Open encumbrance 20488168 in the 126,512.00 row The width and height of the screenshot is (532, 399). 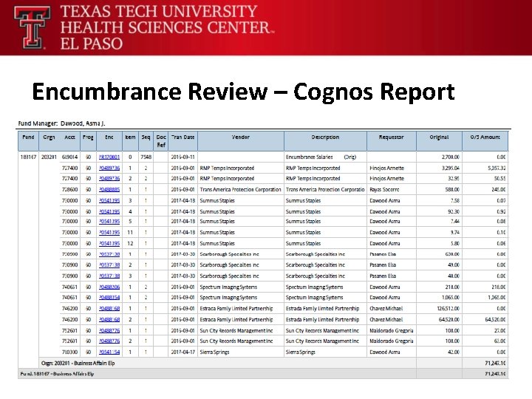point(109,309)
